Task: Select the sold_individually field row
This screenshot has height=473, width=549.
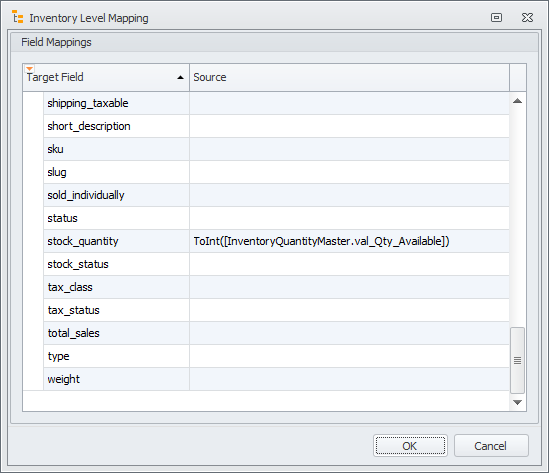Action: 116,195
